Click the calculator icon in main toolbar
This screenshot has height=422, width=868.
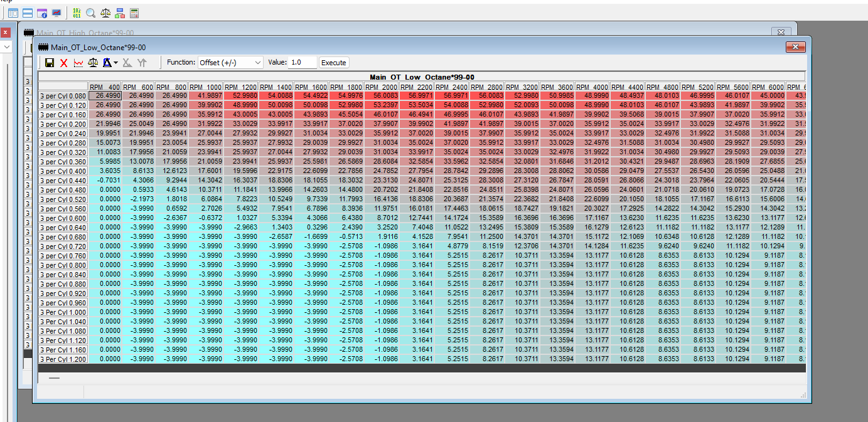click(134, 13)
